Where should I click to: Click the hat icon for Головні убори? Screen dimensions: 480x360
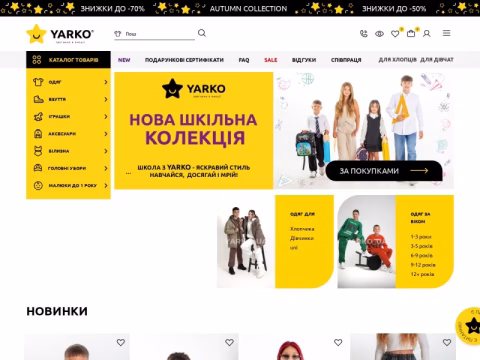pos(38,168)
